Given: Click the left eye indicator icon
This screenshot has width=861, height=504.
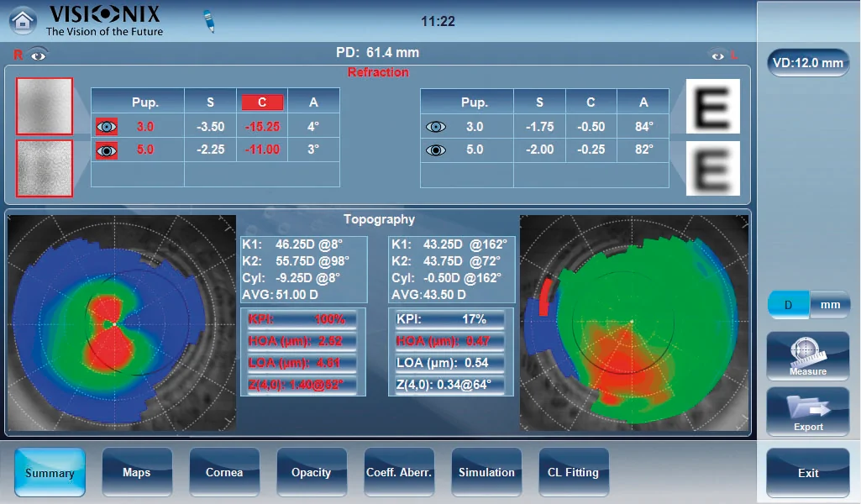Looking at the screenshot, I should tap(717, 56).
